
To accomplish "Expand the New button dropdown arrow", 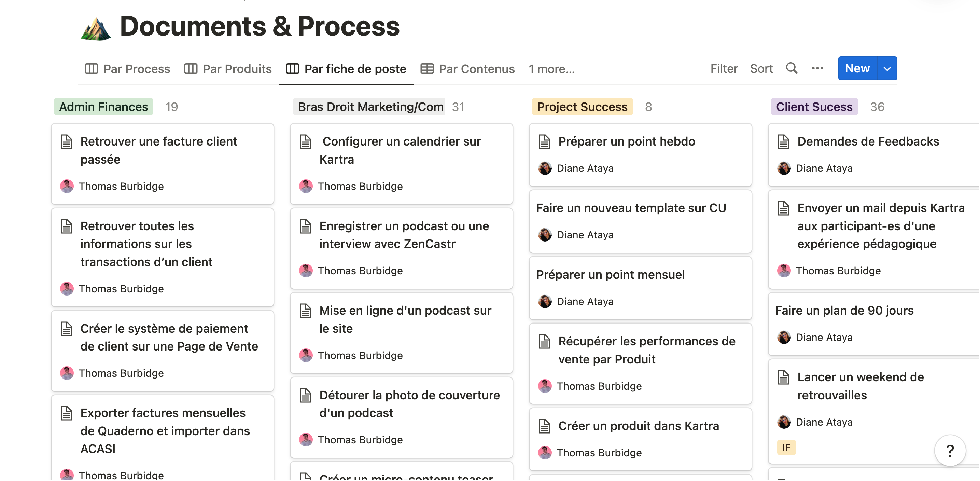I will pos(887,69).
